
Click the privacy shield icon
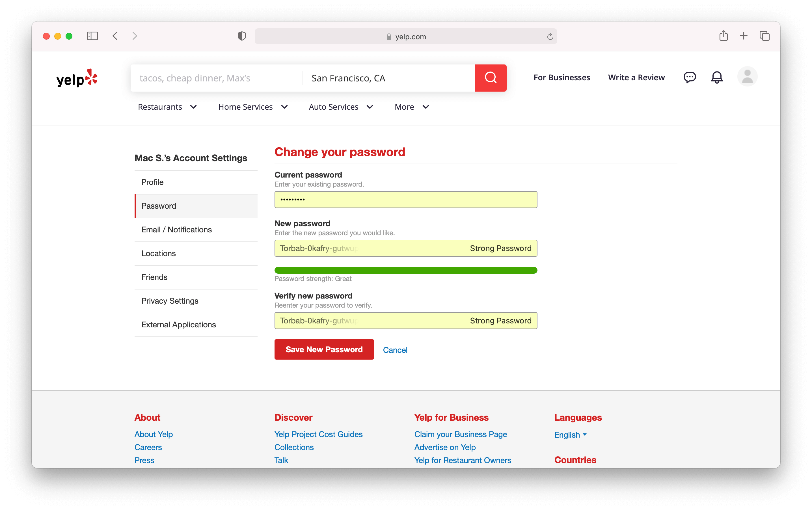click(241, 36)
